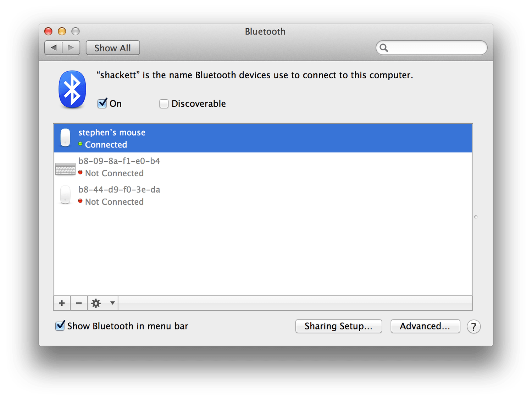532x400 pixels.
Task: Click the keyboard device icon
Action: click(x=66, y=169)
